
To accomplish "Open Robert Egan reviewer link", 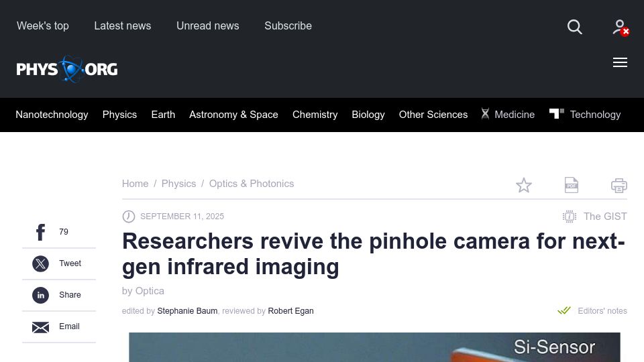I will 290,311.
